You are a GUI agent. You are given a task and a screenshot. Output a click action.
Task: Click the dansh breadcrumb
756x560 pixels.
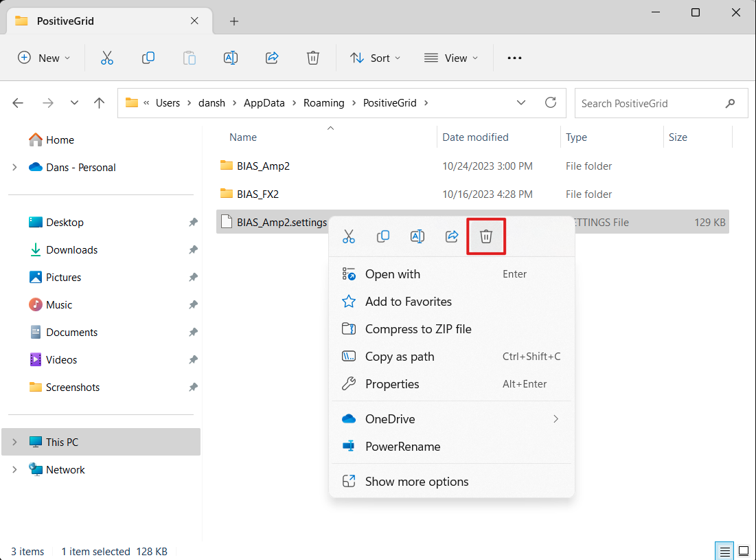tap(211, 103)
